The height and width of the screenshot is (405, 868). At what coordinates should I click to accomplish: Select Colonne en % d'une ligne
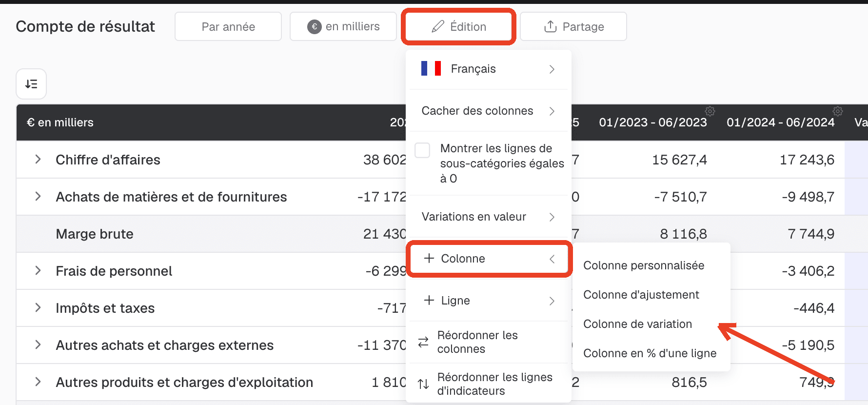coord(650,353)
